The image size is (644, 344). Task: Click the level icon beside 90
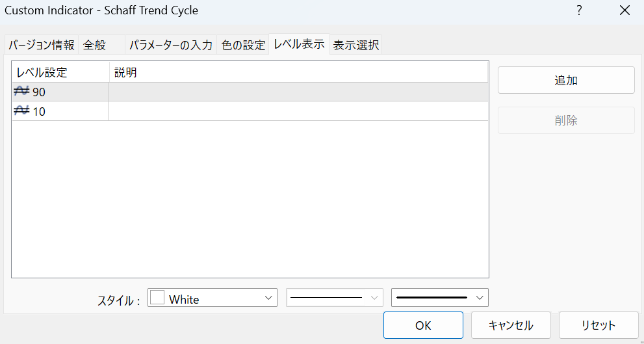(x=21, y=92)
